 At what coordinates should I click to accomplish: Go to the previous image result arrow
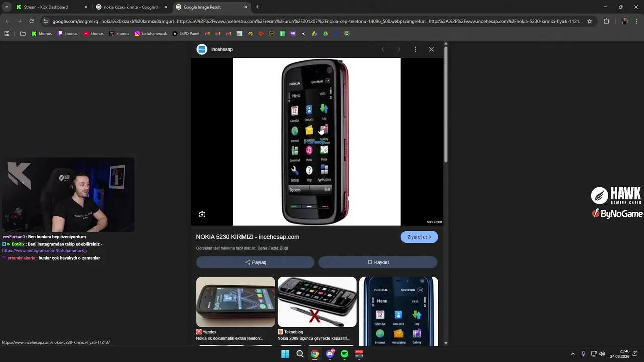(383, 49)
